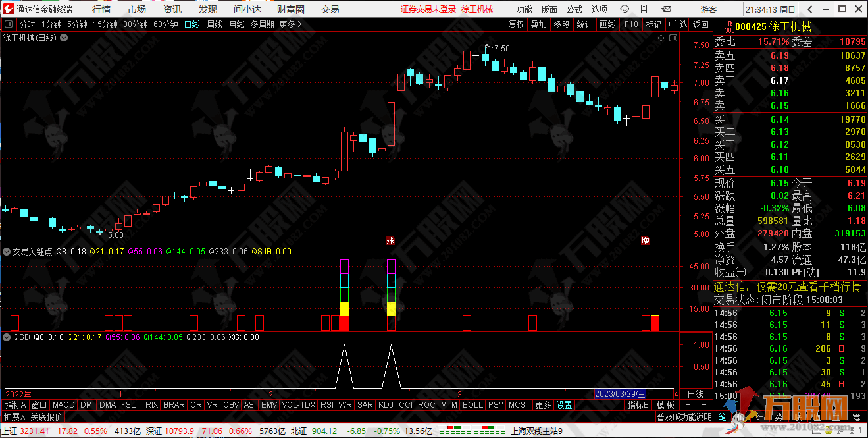Click the 2023/03/29 date marker on timeline

[x=620, y=393]
